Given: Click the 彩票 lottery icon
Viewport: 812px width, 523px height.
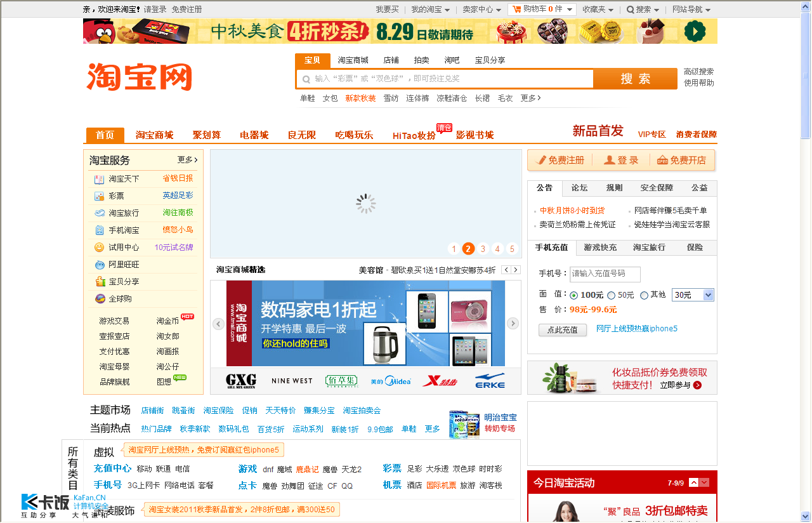Looking at the screenshot, I should (99, 196).
